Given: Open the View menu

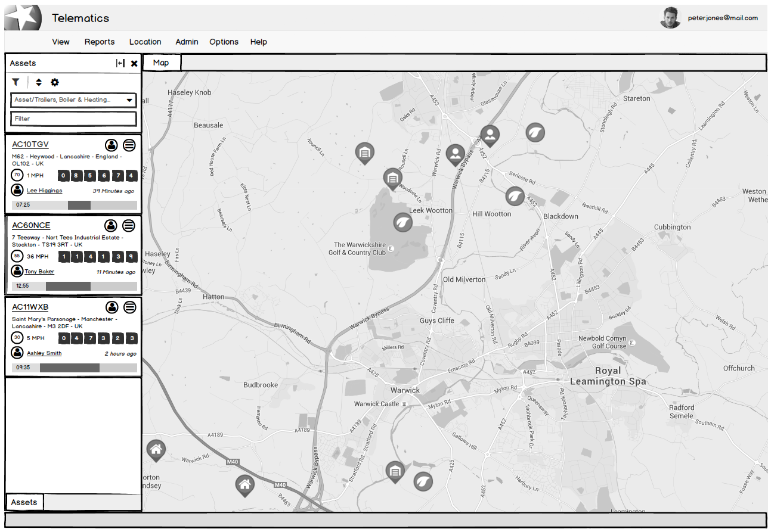Looking at the screenshot, I should pos(61,42).
